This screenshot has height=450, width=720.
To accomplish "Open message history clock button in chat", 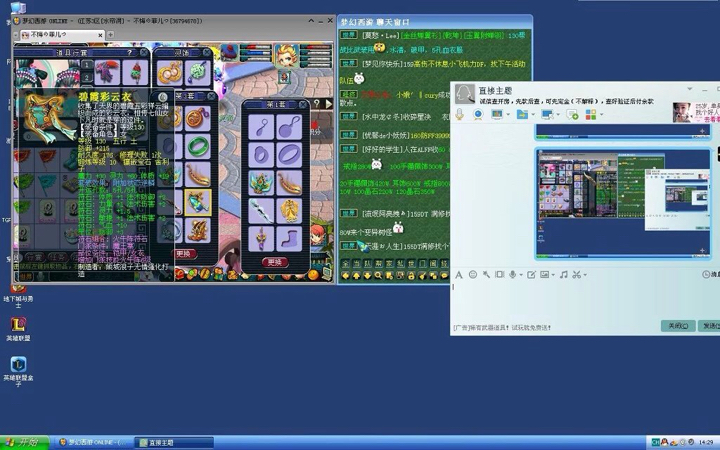I will point(710,275).
